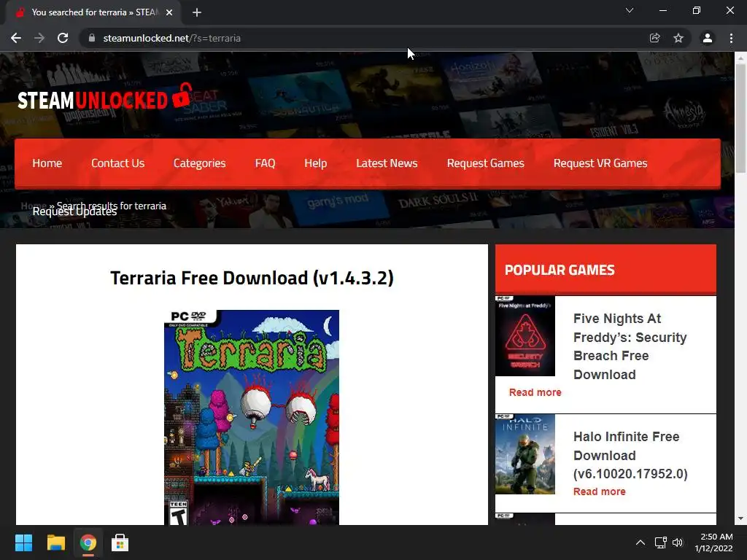This screenshot has width=747, height=560.
Task: Open a new tab with plus button
Action: pyautogui.click(x=197, y=12)
